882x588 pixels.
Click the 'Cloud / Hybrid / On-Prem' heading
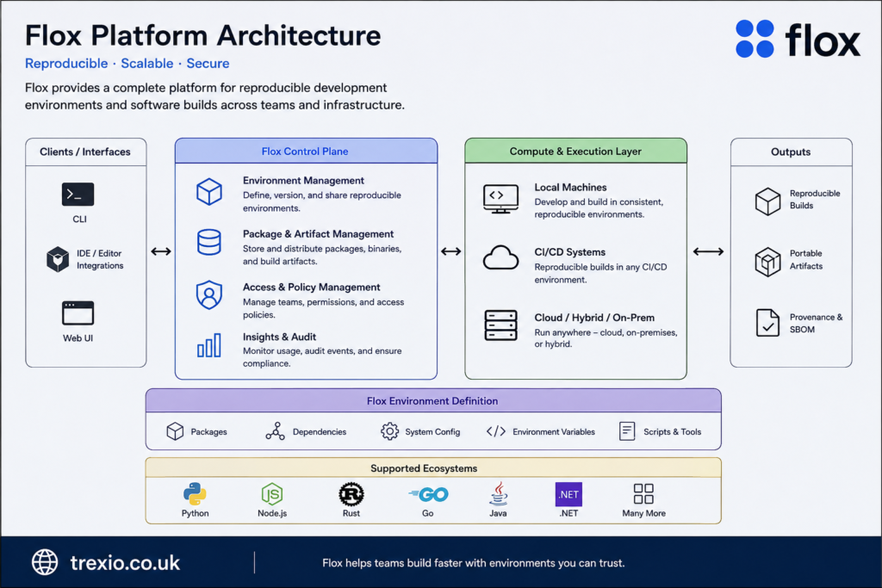[594, 318]
